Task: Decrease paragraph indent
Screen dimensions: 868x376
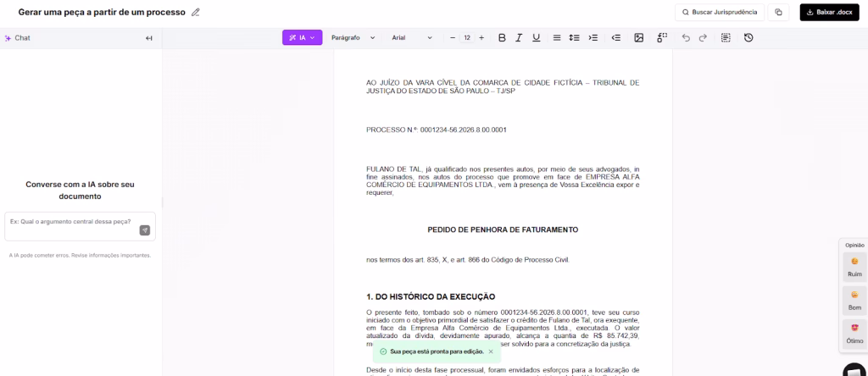Action: [x=616, y=37]
